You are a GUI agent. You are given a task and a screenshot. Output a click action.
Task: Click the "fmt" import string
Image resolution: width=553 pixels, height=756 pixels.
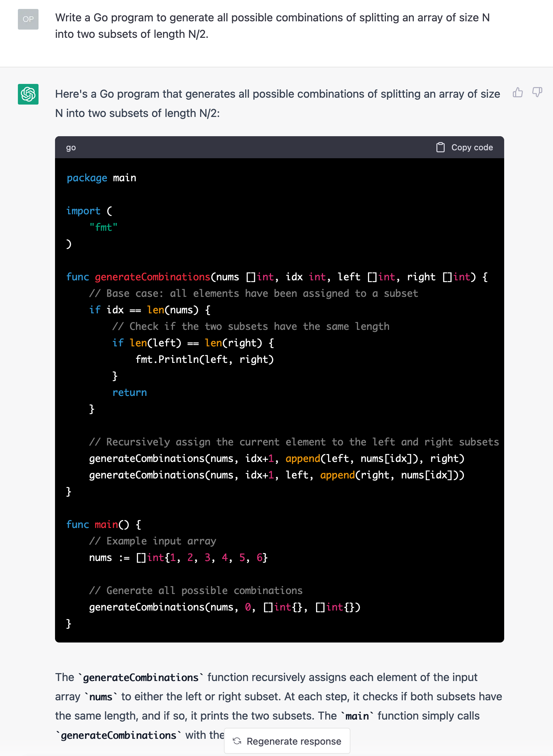[104, 227]
